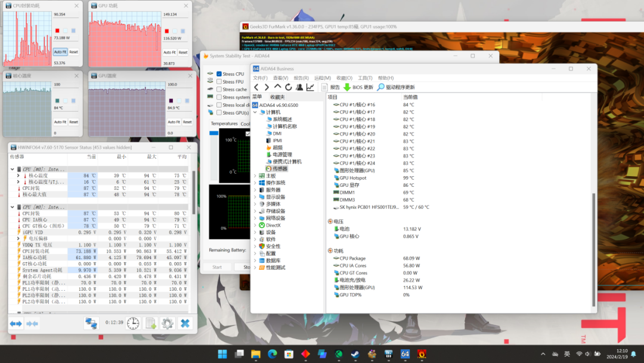Click HWiNFO reset clock icon
The width and height of the screenshot is (644, 363).
point(133,323)
